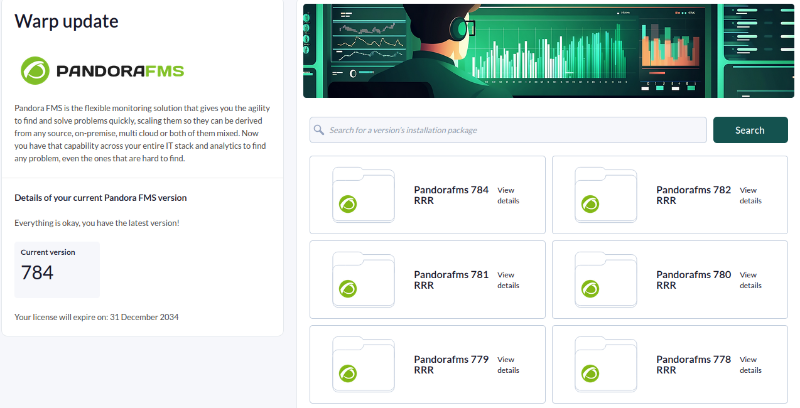Click the 'Current version' label
The height and width of the screenshot is (408, 800).
[48, 252]
